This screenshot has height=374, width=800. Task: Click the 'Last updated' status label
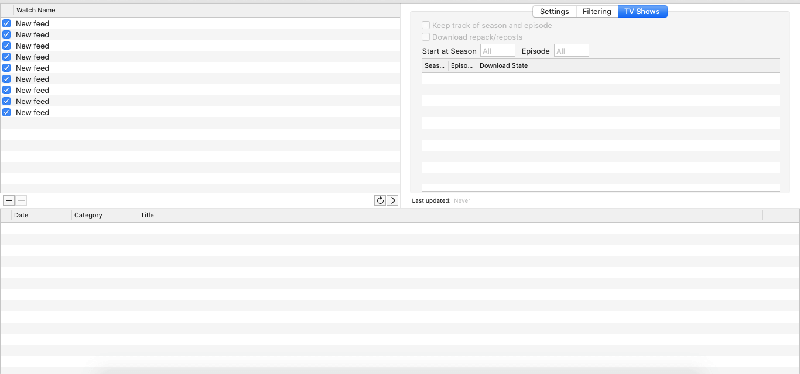pyautogui.click(x=430, y=201)
